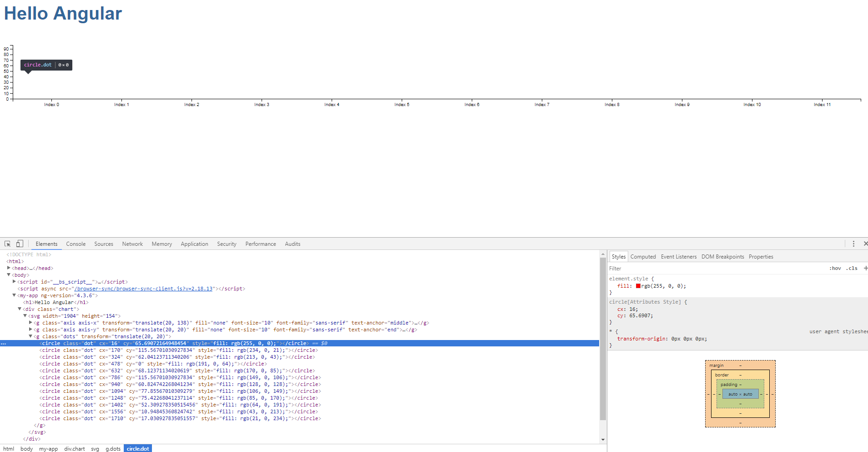Screen dimensions: 868x452
Task: Open the Memory tab
Action: (162, 244)
